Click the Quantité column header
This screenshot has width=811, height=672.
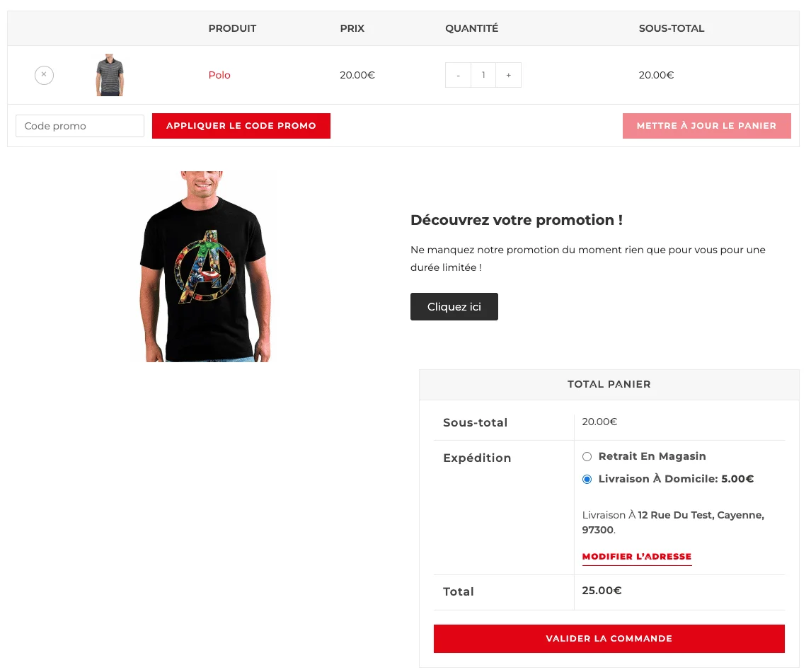point(471,28)
